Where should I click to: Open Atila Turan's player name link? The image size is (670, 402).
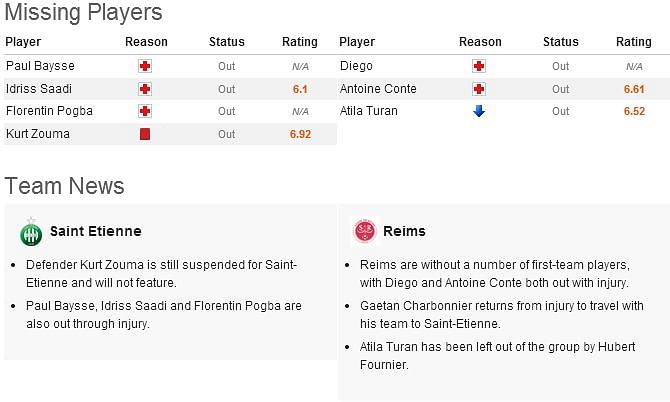pos(369,111)
